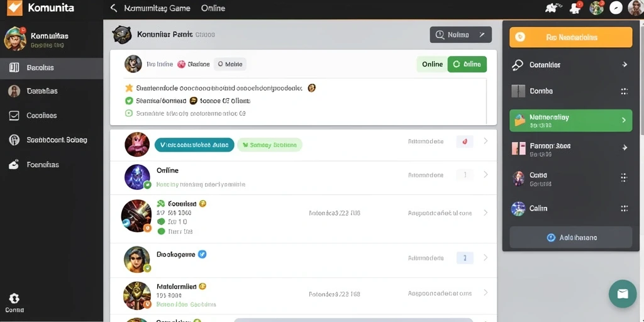The image size is (644, 322).
Task: Click the orange Komunita logo icon
Action: [x=14, y=8]
